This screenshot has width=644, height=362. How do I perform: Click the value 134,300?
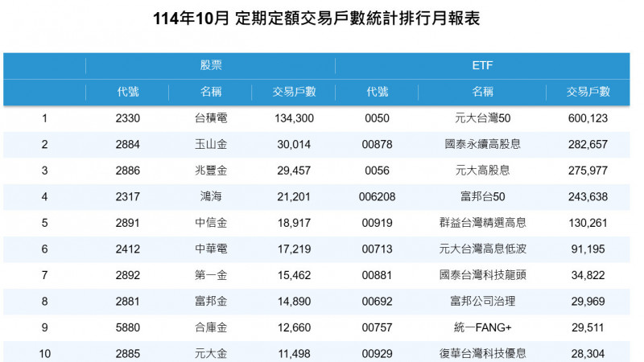pos(294,118)
